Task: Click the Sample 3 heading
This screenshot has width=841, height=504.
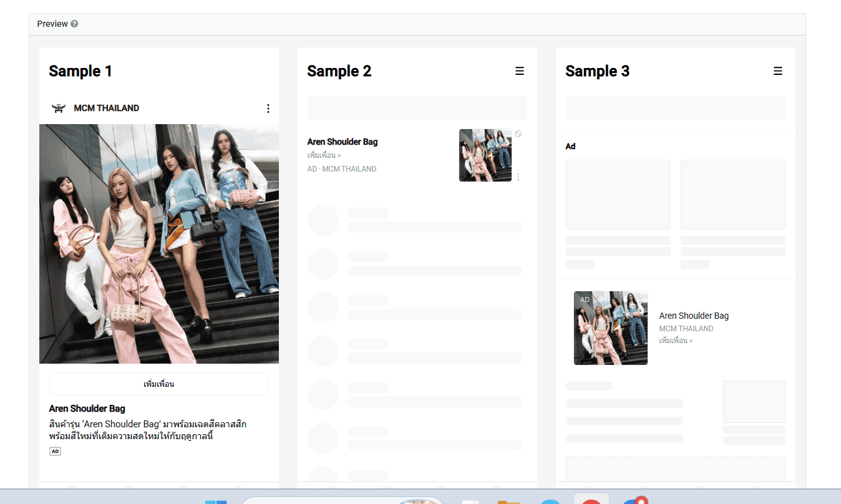Action: coord(598,71)
